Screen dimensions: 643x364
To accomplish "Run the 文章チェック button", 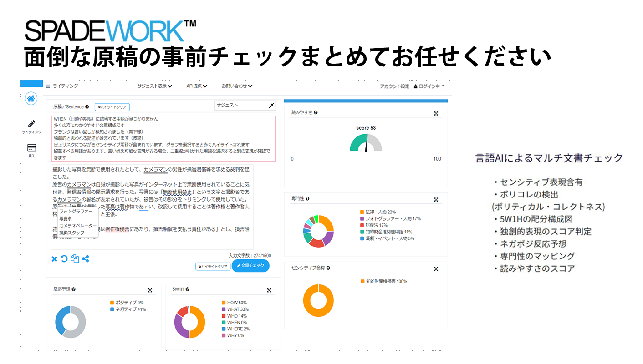I will coord(250,266).
